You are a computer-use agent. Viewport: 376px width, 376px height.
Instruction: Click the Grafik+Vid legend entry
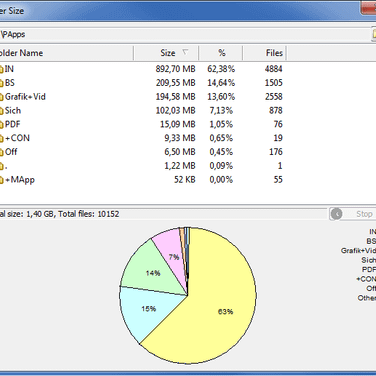358,251
